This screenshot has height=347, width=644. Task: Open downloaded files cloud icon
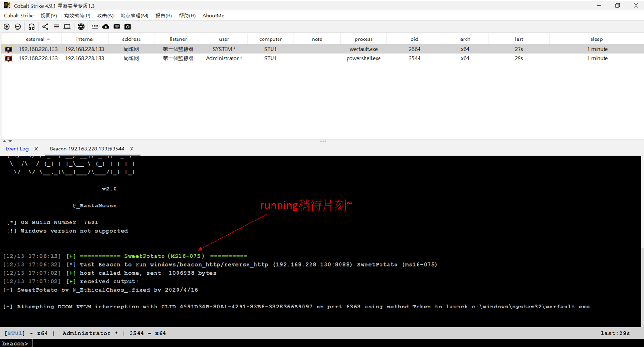coord(106,27)
